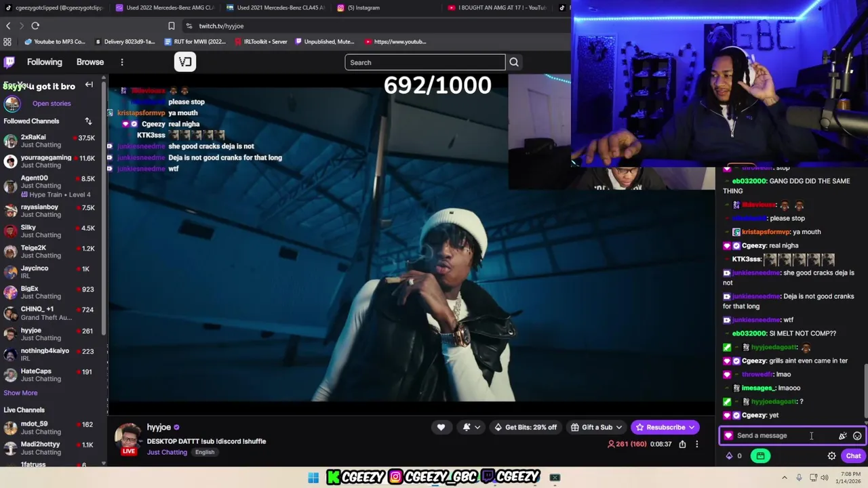Click the Twitch home logo
Screen dimensions: 868x488
(9, 62)
